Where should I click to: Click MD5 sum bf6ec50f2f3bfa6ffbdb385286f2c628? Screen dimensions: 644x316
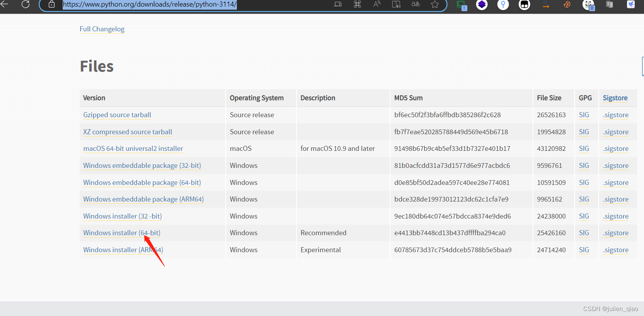coord(447,115)
